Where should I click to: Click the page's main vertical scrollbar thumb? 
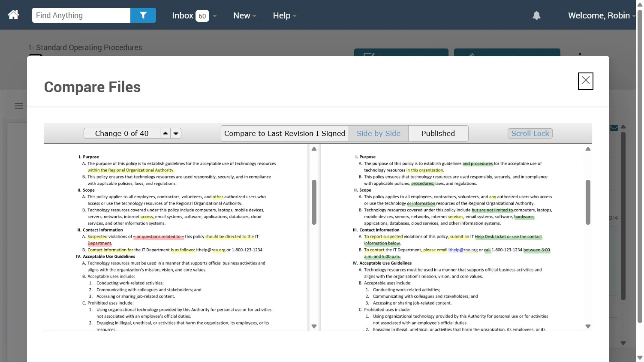640,166
